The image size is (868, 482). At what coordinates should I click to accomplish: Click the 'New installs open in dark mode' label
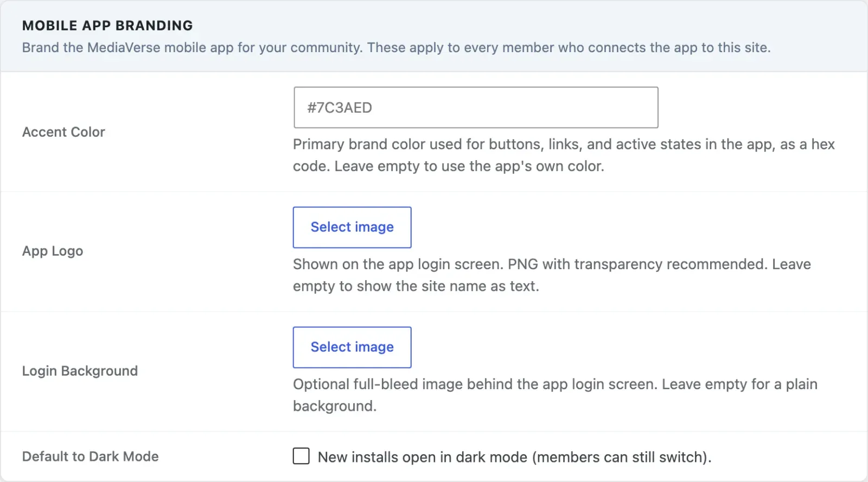pos(514,457)
